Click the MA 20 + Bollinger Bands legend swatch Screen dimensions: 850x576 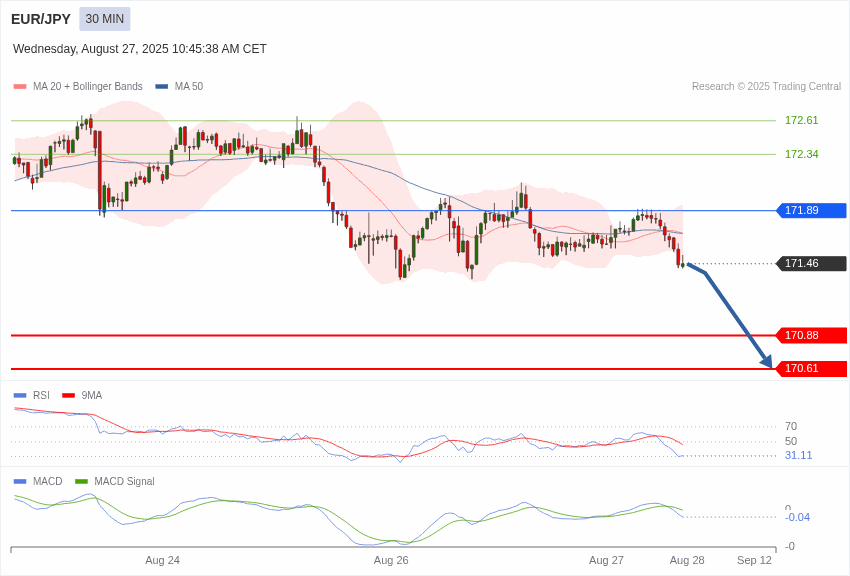[x=20, y=86]
